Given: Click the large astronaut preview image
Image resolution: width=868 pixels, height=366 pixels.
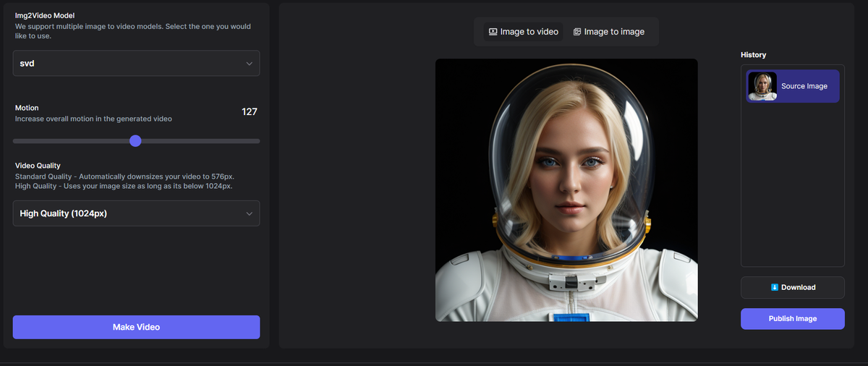Looking at the screenshot, I should (x=566, y=190).
